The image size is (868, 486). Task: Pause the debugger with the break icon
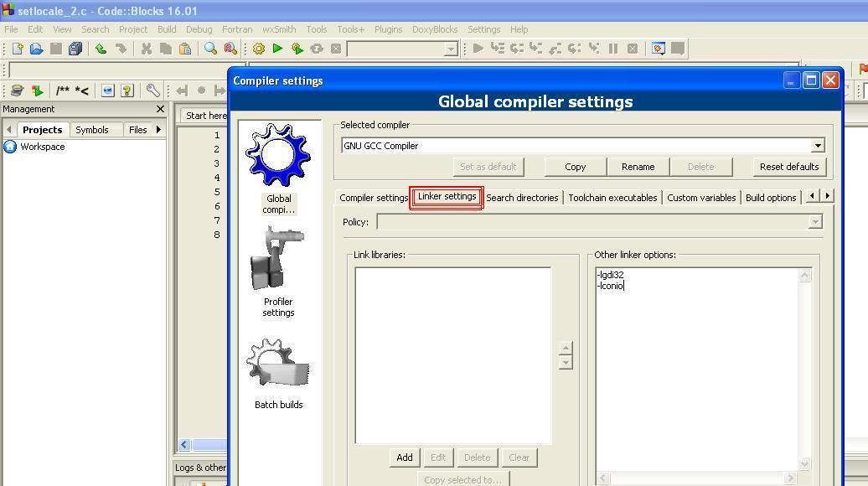[x=613, y=49]
